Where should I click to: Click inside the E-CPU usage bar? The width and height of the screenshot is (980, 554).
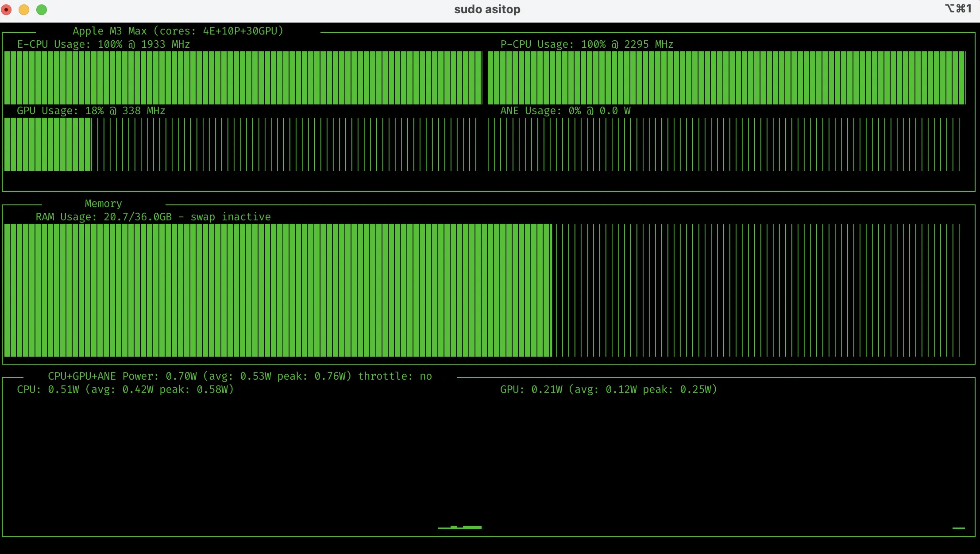[x=243, y=78]
